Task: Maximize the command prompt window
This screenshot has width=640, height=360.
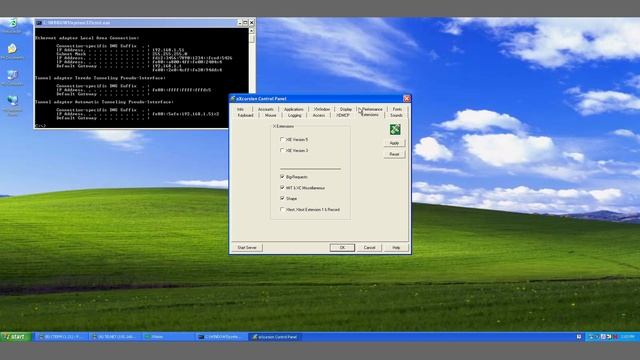Action: click(245, 22)
